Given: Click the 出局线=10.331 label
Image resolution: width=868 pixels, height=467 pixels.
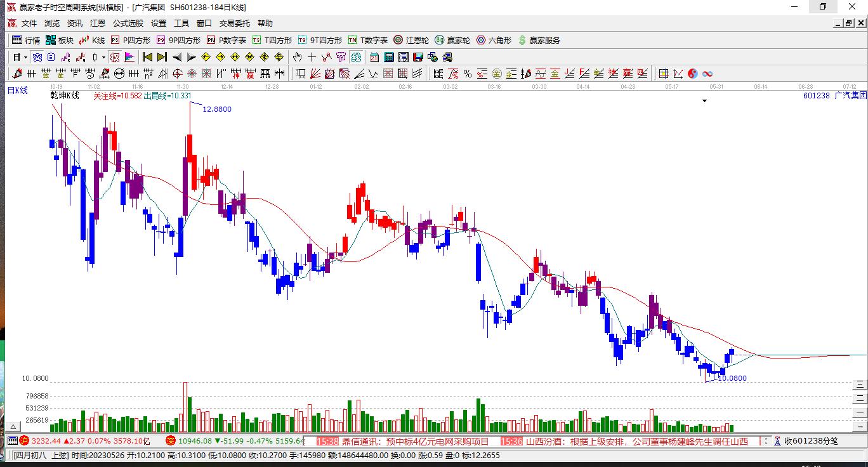Looking at the screenshot, I should (x=168, y=96).
